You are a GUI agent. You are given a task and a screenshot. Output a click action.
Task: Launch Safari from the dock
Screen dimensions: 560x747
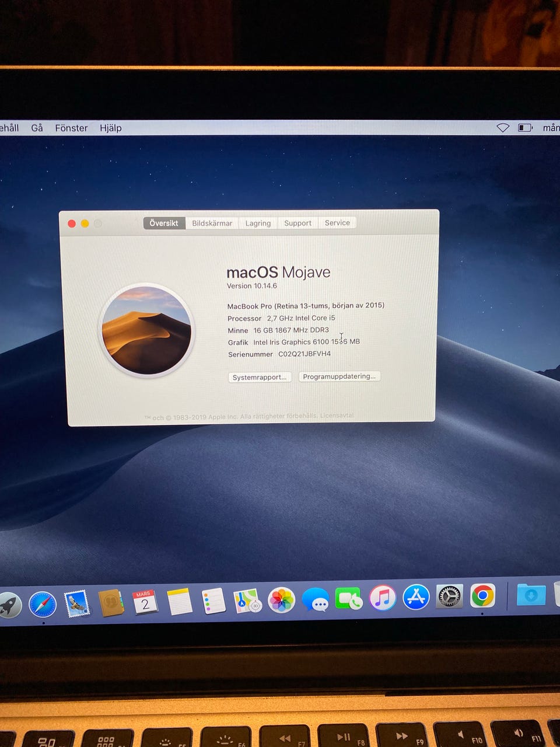[x=43, y=605]
